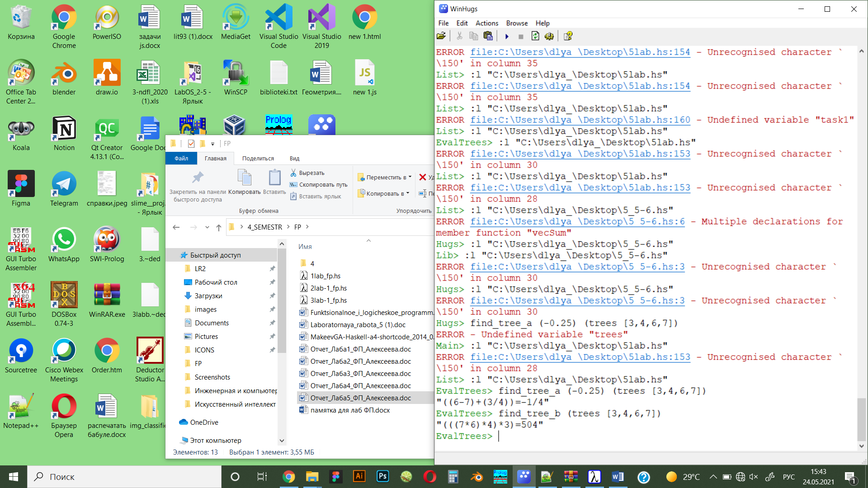This screenshot has width=868, height=488.
Task: Click the Copy icon in WinHugs toolbar
Action: click(x=473, y=36)
